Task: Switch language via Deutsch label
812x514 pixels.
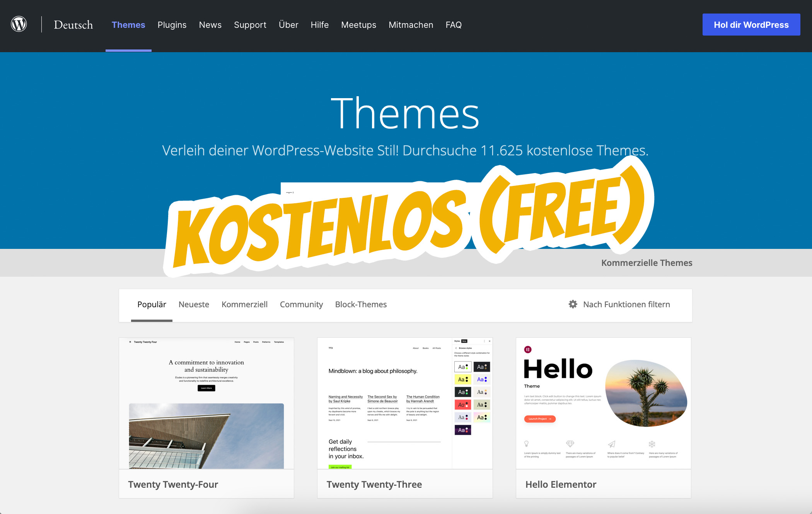Action: 73,24
